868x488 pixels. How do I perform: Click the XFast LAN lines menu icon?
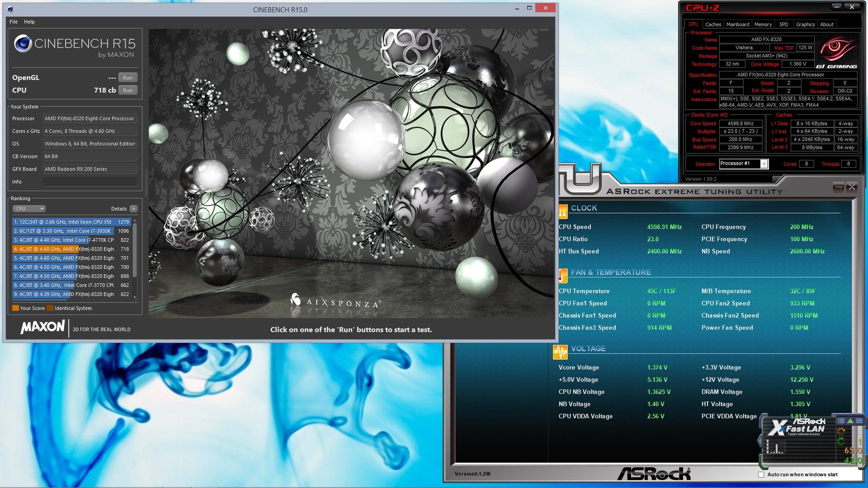tap(859, 421)
